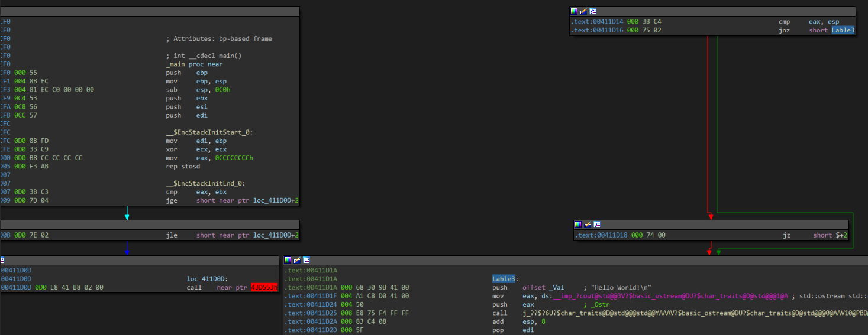Click the '; int __cdecl main()' comment

204,56
